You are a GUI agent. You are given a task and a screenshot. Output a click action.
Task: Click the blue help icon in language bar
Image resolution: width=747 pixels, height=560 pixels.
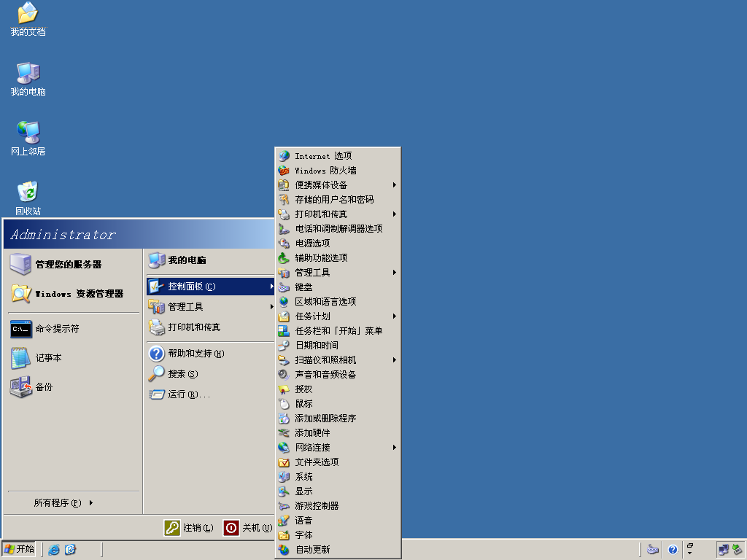(x=672, y=550)
